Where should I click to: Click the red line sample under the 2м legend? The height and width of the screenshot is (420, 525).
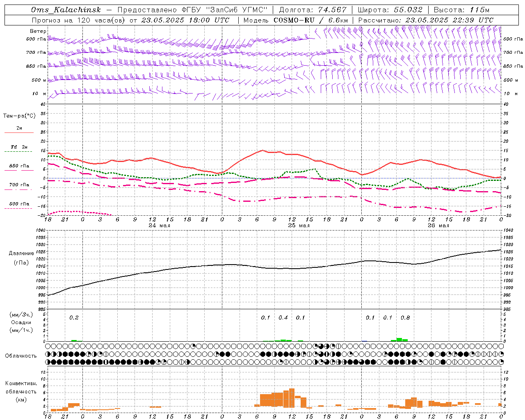pyautogui.click(x=19, y=132)
